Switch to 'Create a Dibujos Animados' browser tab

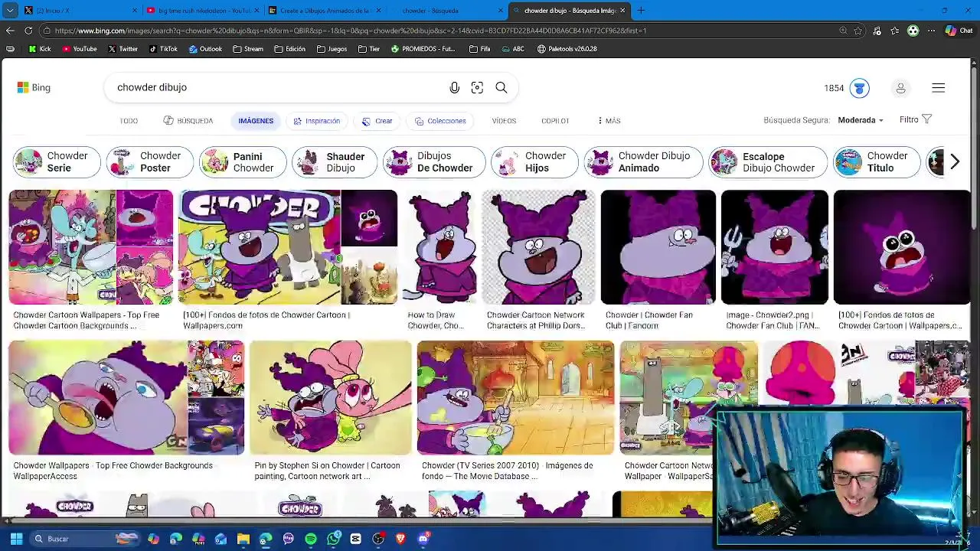pyautogui.click(x=326, y=11)
